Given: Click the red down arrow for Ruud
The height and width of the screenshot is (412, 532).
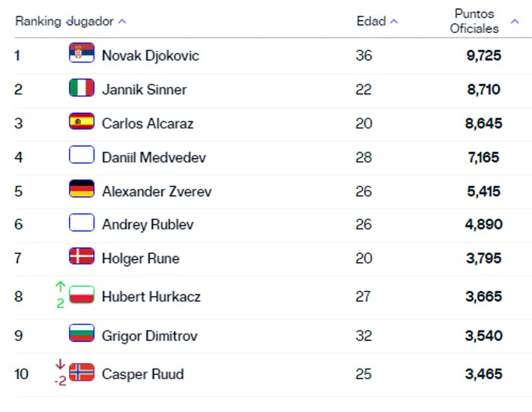Looking at the screenshot, I should 60,364.
